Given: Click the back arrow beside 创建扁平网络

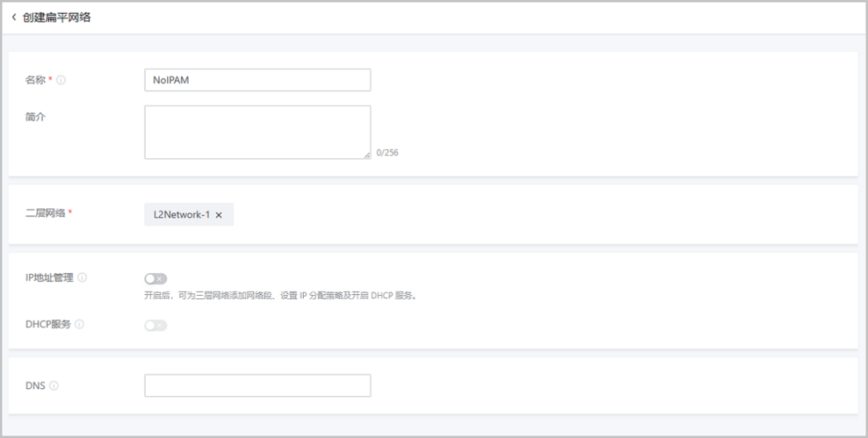Looking at the screenshot, I should (14, 17).
